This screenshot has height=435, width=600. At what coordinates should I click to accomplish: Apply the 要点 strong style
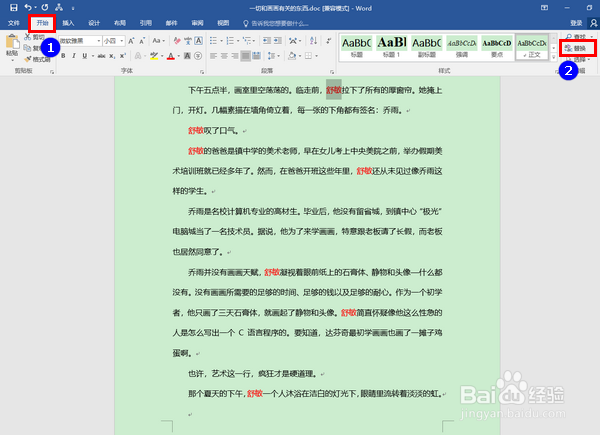(497, 47)
